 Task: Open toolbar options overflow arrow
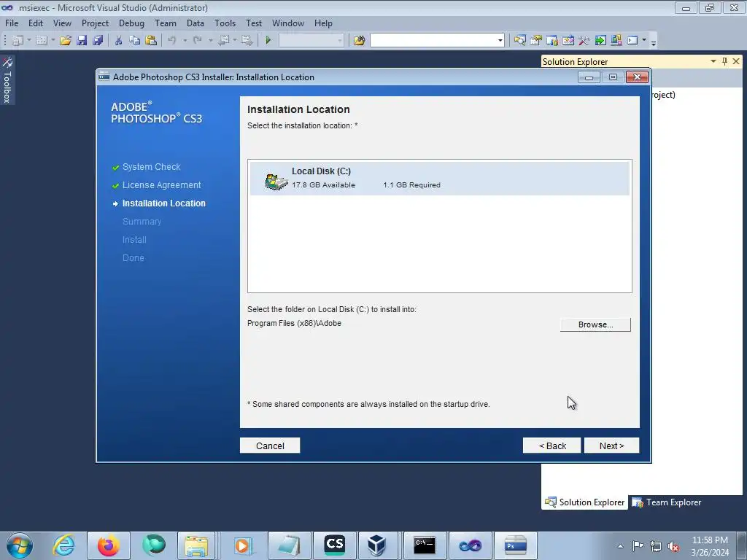coord(654,42)
